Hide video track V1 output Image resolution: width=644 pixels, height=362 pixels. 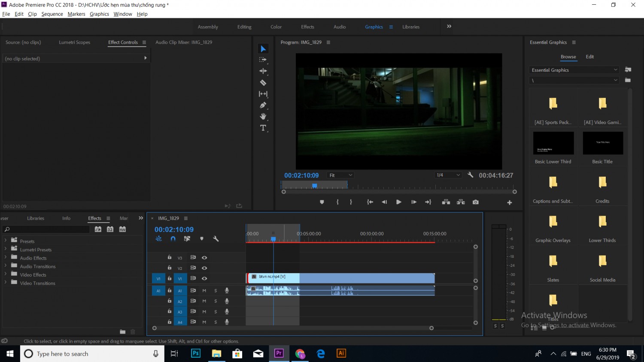click(x=204, y=278)
